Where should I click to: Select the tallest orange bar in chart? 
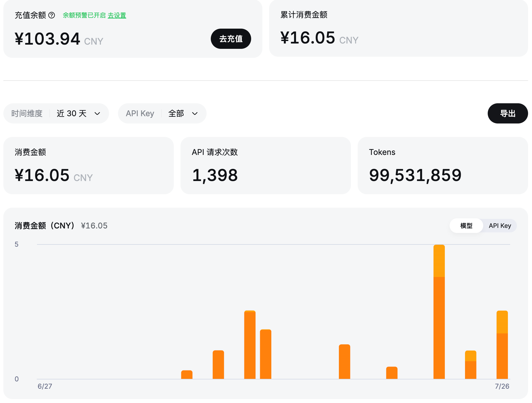pyautogui.click(x=439, y=312)
